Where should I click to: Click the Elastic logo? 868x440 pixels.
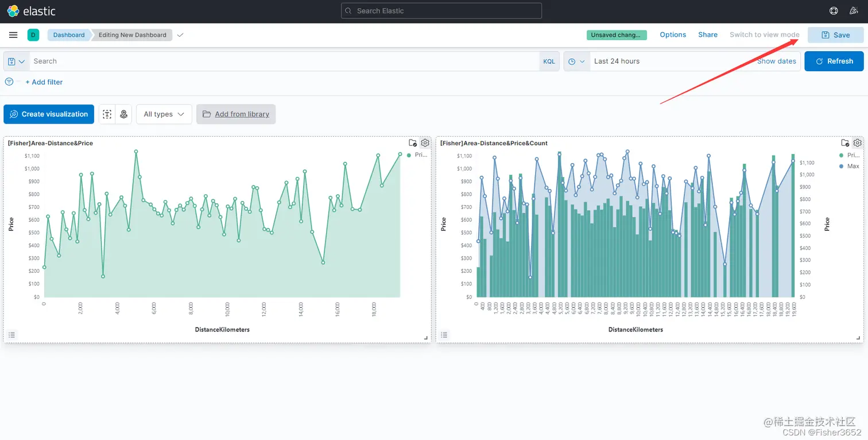(31, 11)
